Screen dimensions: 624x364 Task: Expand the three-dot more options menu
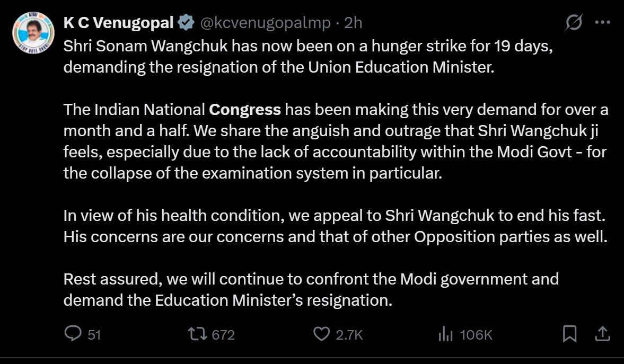click(x=602, y=22)
